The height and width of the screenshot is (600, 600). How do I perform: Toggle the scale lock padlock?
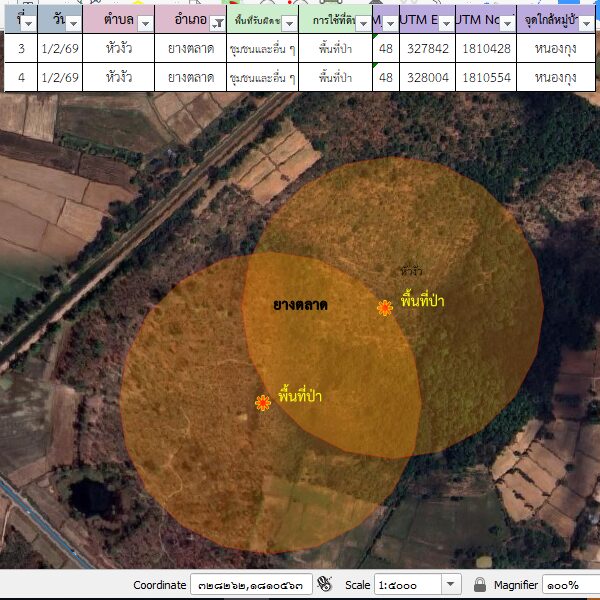point(480,584)
